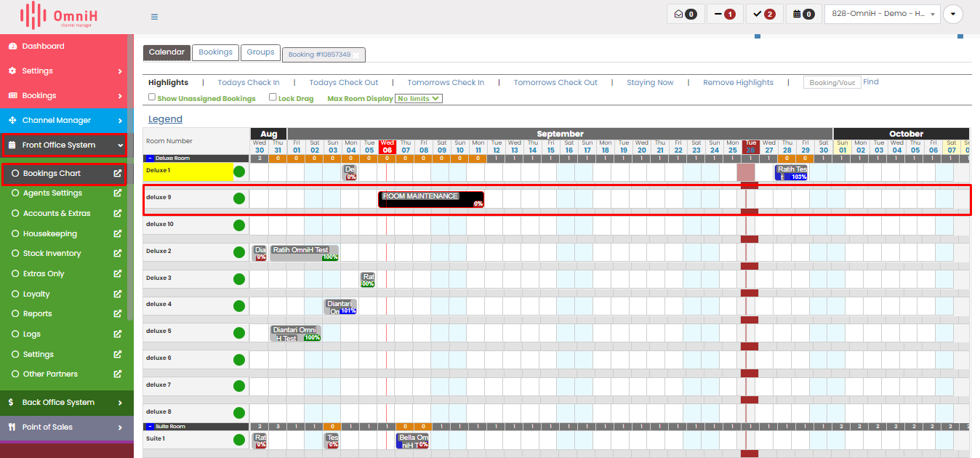Screen dimensions: 980x458
Task: Select Housekeeping in the sidebar
Action: coord(49,234)
